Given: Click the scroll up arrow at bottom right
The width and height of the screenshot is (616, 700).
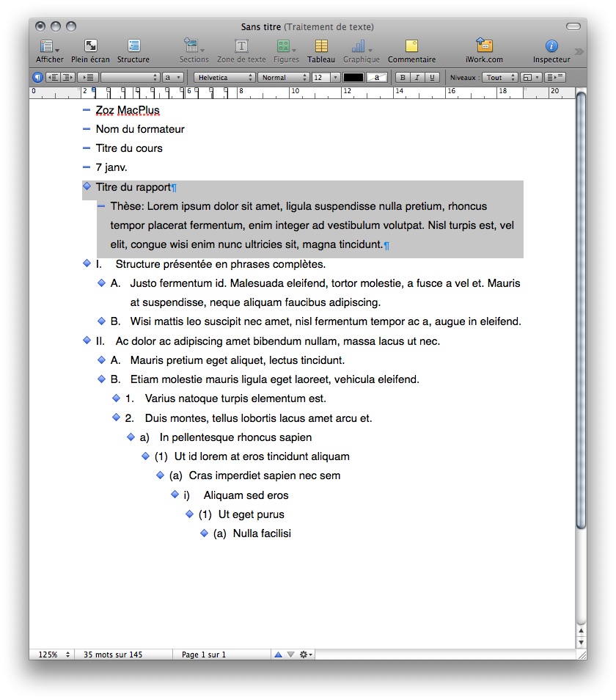Looking at the screenshot, I should [x=581, y=630].
